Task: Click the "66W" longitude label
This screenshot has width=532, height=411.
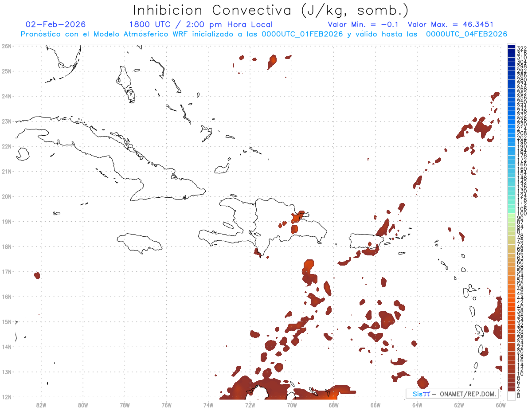Action: point(376,404)
